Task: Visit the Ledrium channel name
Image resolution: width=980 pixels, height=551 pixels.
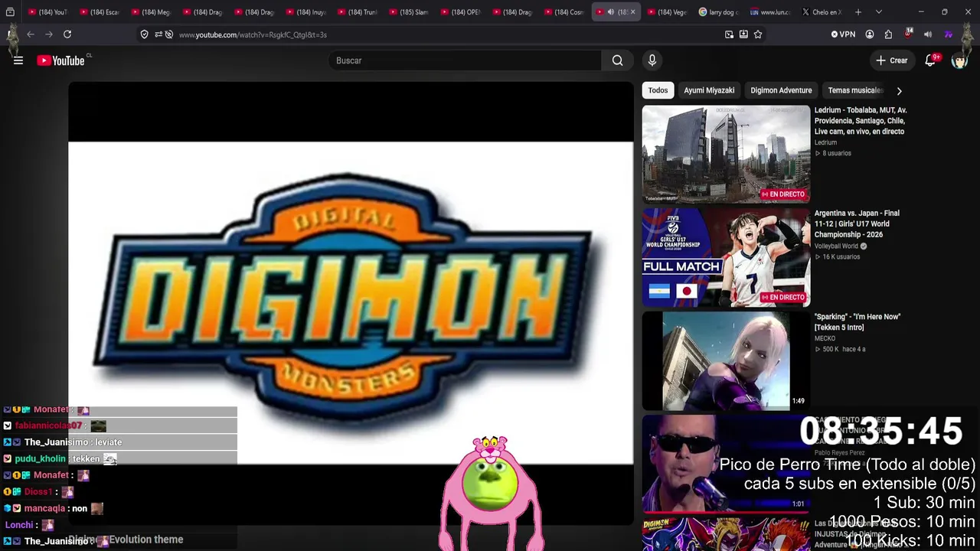Action: (x=825, y=142)
